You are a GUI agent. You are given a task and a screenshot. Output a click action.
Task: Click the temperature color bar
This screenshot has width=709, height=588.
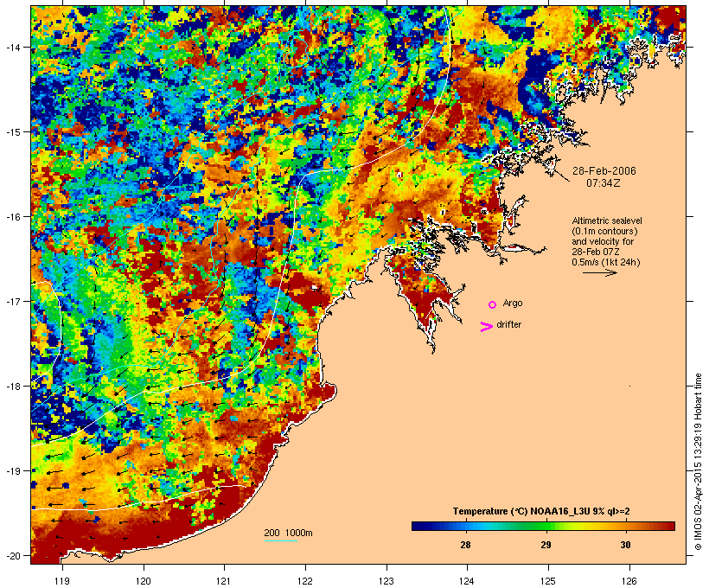543,526
